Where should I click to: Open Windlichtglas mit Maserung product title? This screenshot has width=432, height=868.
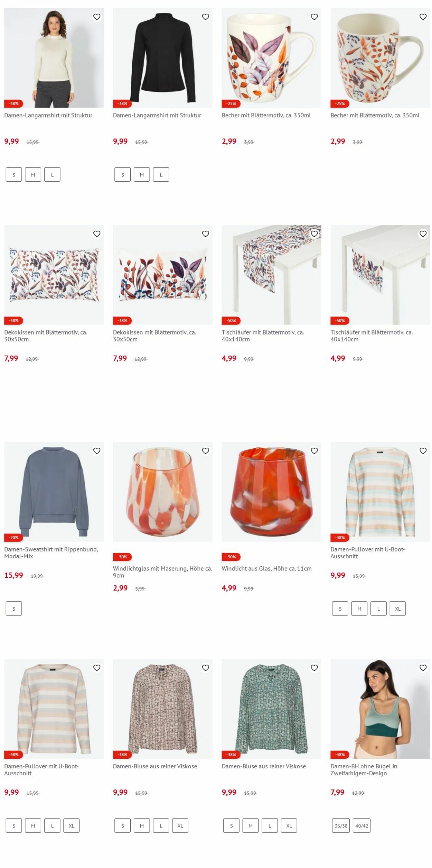tap(162, 572)
